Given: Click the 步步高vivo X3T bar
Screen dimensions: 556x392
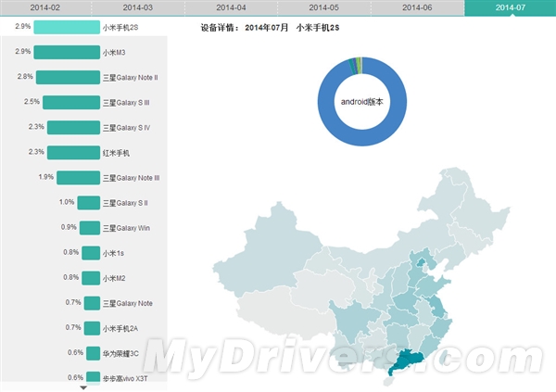Looking at the screenshot, I should (93, 377).
